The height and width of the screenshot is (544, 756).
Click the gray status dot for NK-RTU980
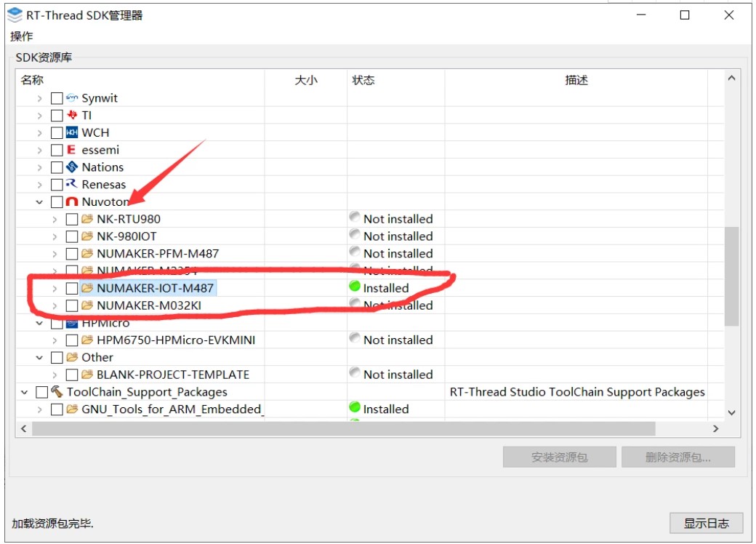tap(355, 217)
